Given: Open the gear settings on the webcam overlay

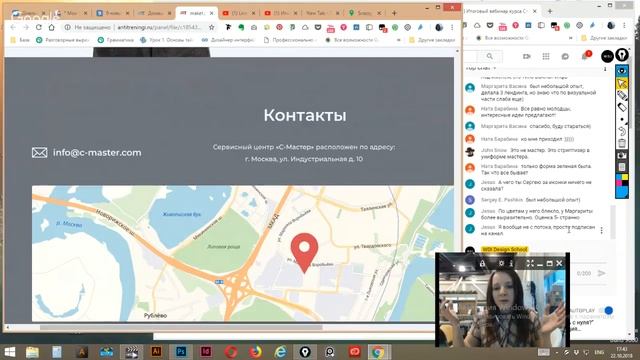Looking at the screenshot, I should (501, 264).
